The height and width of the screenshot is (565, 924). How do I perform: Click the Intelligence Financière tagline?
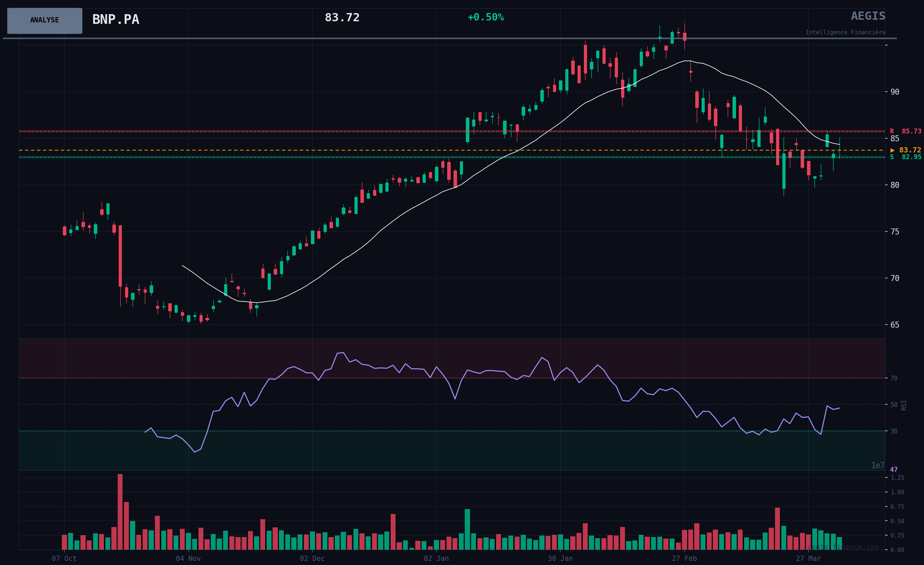845,33
